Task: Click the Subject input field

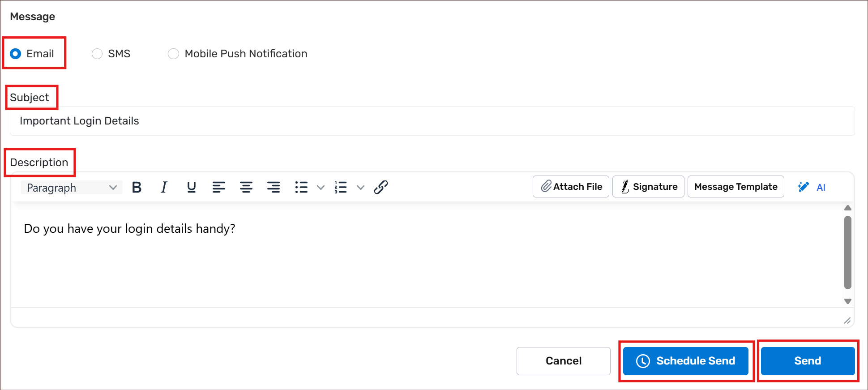Action: coord(432,121)
